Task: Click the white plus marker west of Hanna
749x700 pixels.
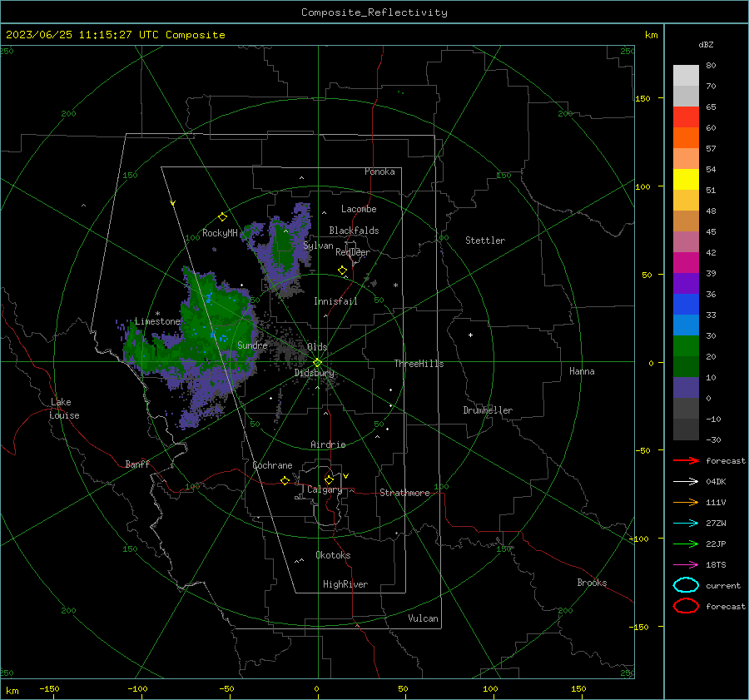Action: [x=470, y=335]
